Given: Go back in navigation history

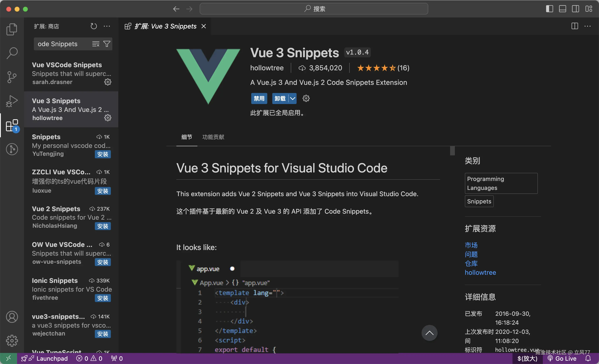Looking at the screenshot, I should 176,9.
